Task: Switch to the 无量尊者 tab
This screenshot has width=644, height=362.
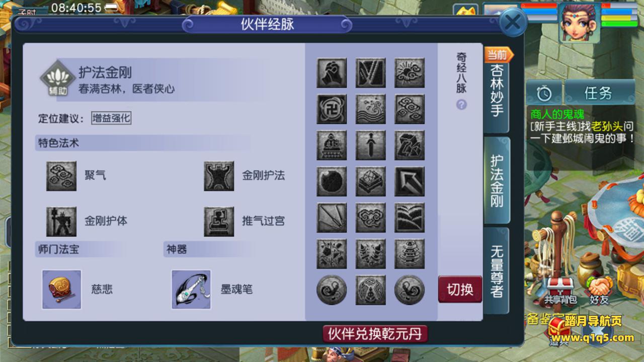Action: click(x=497, y=270)
